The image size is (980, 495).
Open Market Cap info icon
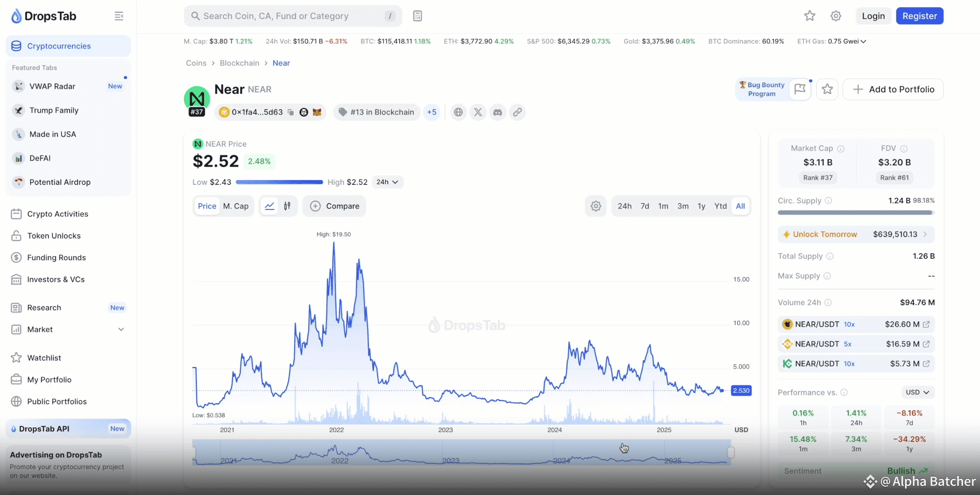(841, 149)
